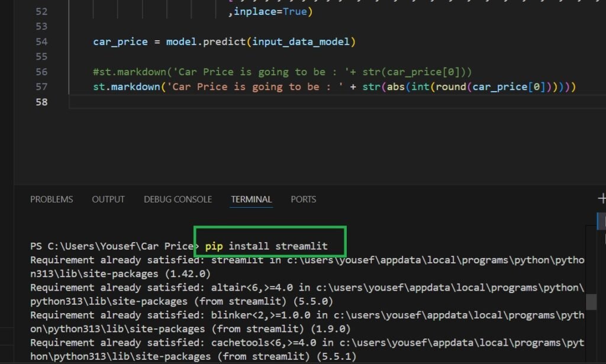Click the terminal vertical scrollbar thumb
Viewport: 606px width, 364px height.
(591, 302)
